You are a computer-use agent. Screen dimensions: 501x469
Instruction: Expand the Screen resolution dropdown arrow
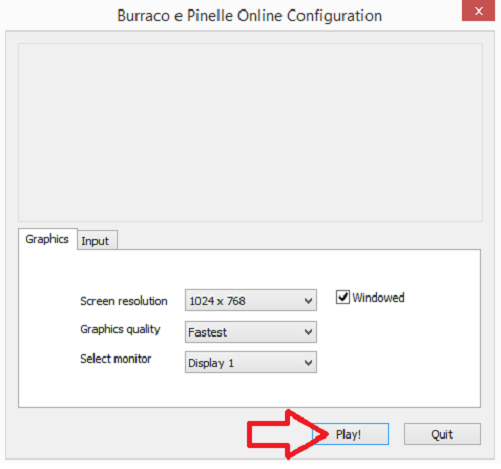308,301
